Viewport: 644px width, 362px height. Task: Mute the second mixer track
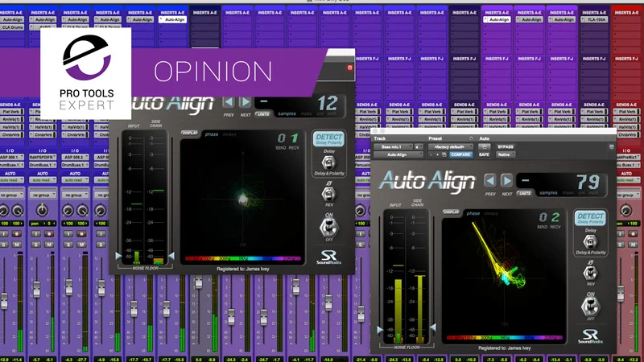click(x=49, y=245)
